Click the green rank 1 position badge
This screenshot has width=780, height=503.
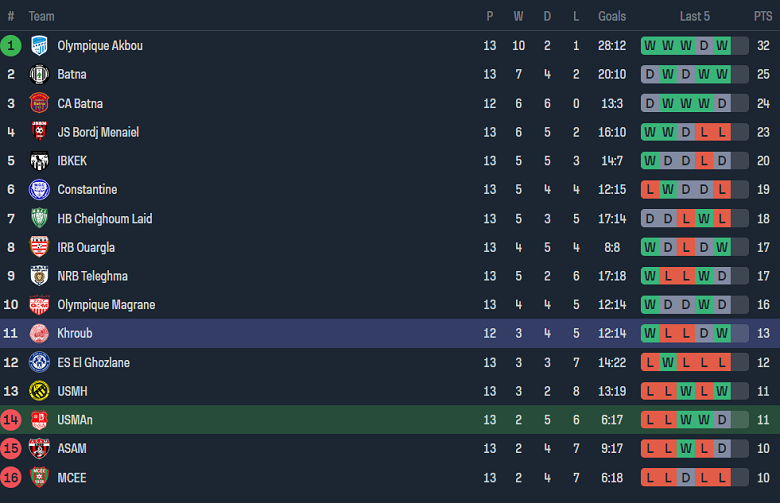11,45
